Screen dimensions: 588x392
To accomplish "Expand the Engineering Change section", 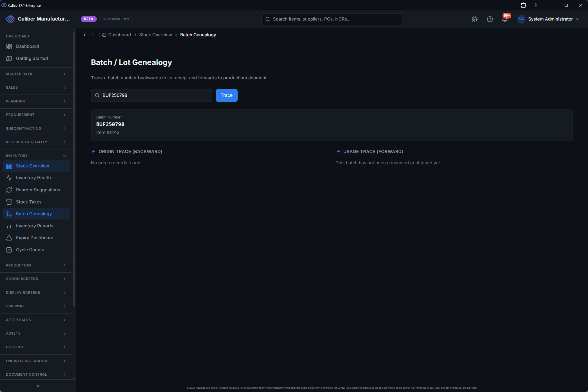I will [x=37, y=361].
